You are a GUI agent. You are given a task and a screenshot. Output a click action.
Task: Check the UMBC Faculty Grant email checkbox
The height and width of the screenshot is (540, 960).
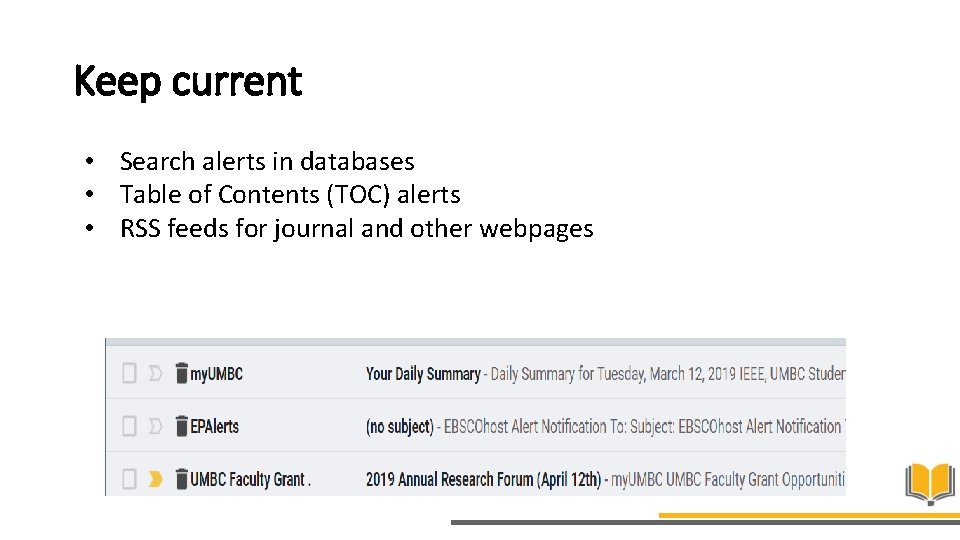129,480
